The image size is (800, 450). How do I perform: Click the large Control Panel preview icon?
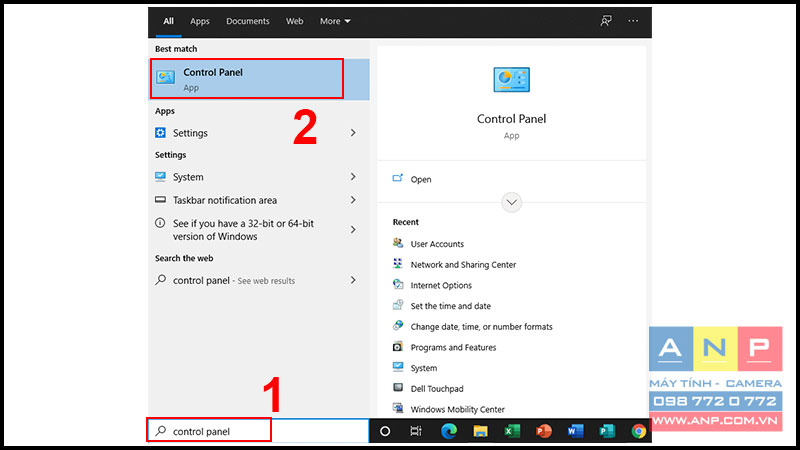[x=511, y=80]
